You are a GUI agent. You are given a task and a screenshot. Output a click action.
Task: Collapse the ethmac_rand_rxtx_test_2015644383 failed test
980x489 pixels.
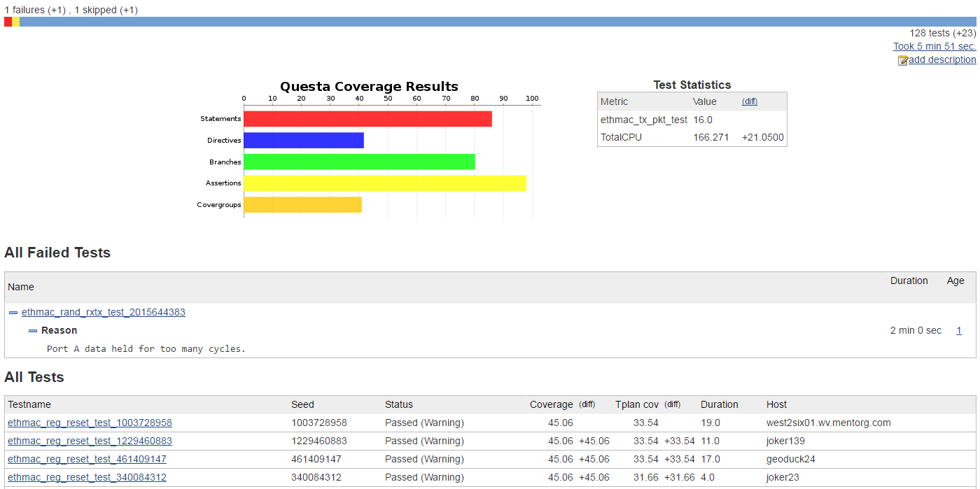13,313
